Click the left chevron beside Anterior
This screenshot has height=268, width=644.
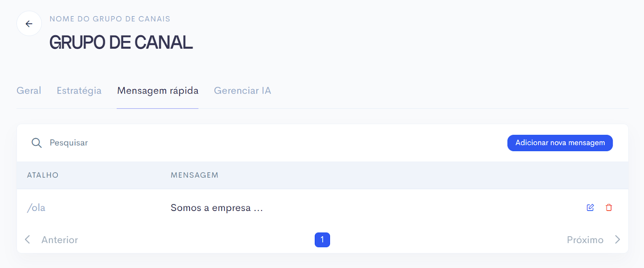coord(27,239)
